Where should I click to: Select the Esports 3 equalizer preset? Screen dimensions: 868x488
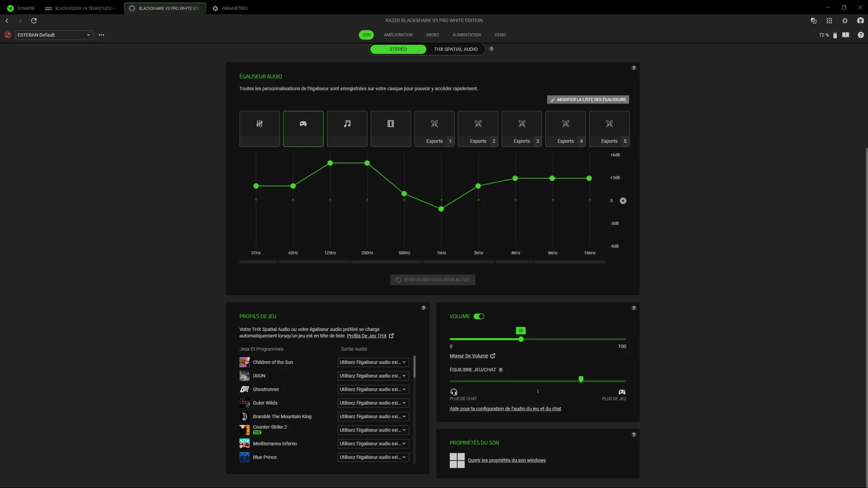coord(522,129)
